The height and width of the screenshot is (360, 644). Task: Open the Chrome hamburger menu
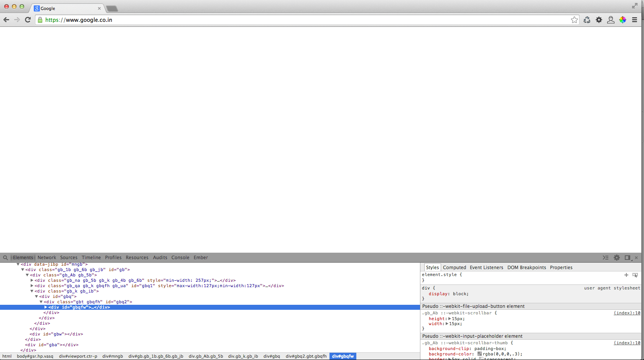pos(635,20)
